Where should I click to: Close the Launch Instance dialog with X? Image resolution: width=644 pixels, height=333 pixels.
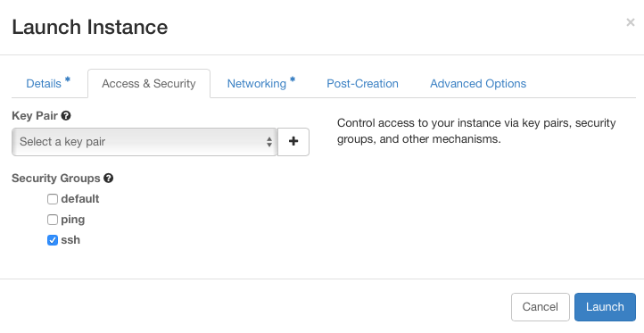[631, 22]
